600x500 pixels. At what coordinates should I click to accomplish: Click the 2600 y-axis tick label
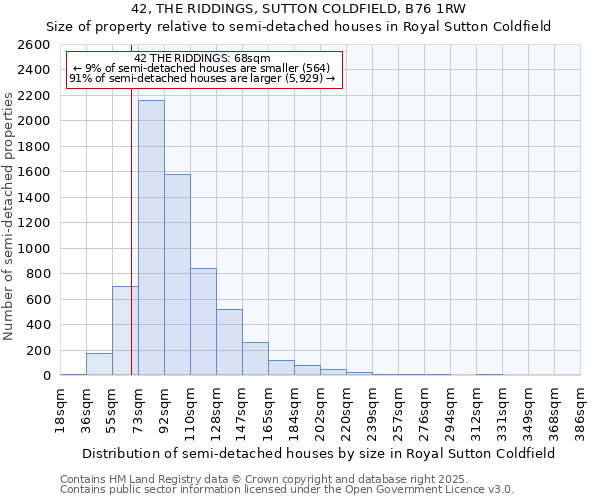point(36,45)
